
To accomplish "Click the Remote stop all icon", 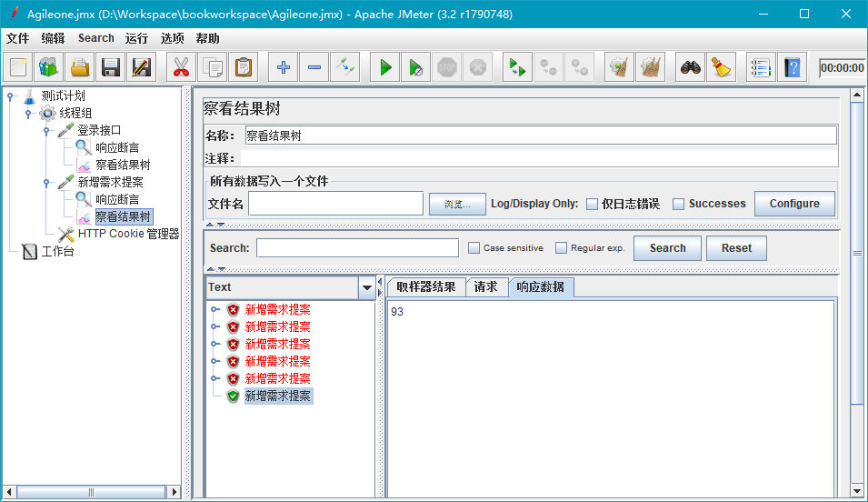I will click(549, 67).
